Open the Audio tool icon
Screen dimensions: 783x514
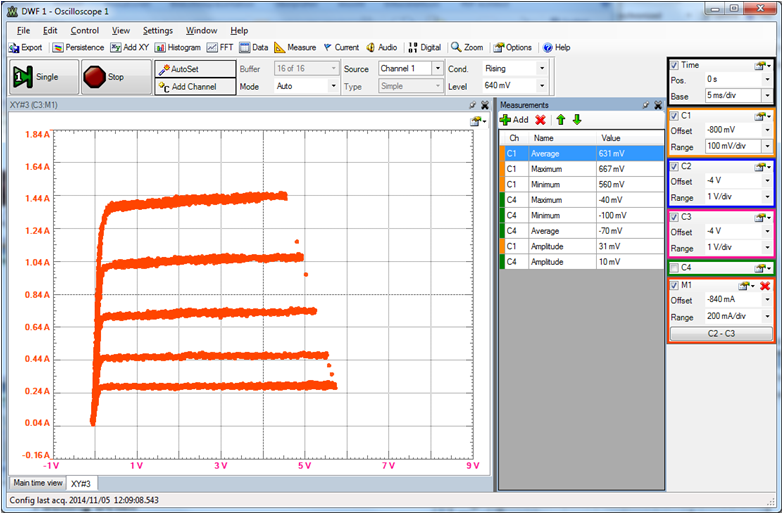(370, 47)
